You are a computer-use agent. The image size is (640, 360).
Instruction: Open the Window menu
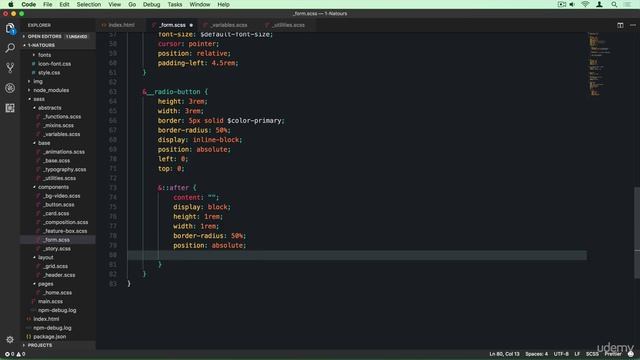pos(200,4)
